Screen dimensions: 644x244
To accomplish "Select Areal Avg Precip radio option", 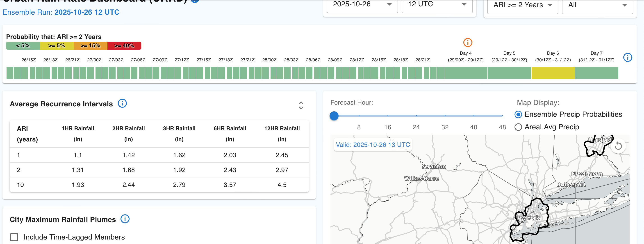I will tap(518, 127).
